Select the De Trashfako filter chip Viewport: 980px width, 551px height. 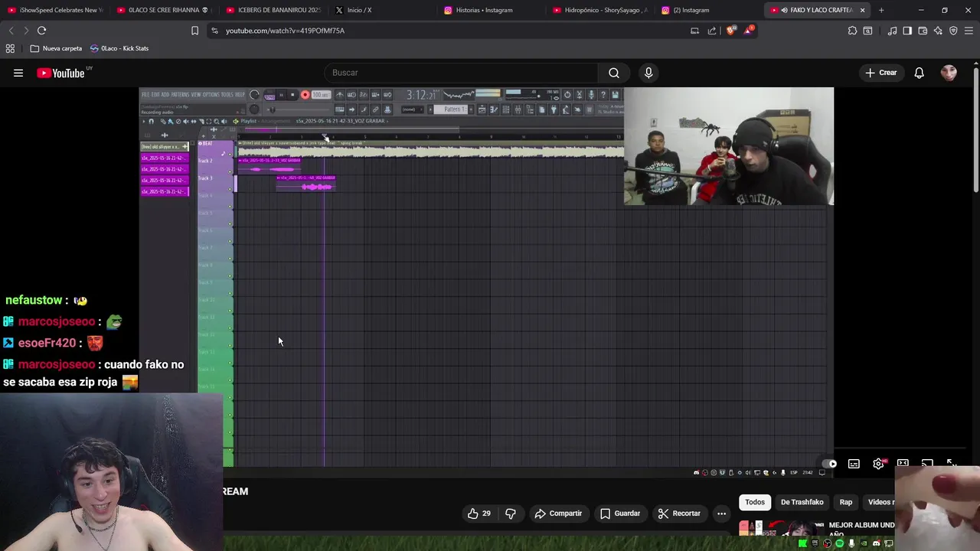tap(802, 502)
